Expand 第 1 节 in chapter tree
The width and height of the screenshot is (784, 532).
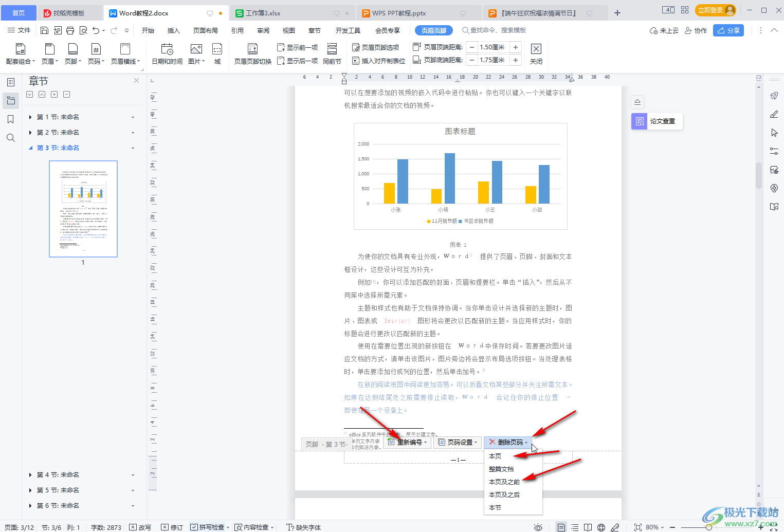tap(30, 117)
